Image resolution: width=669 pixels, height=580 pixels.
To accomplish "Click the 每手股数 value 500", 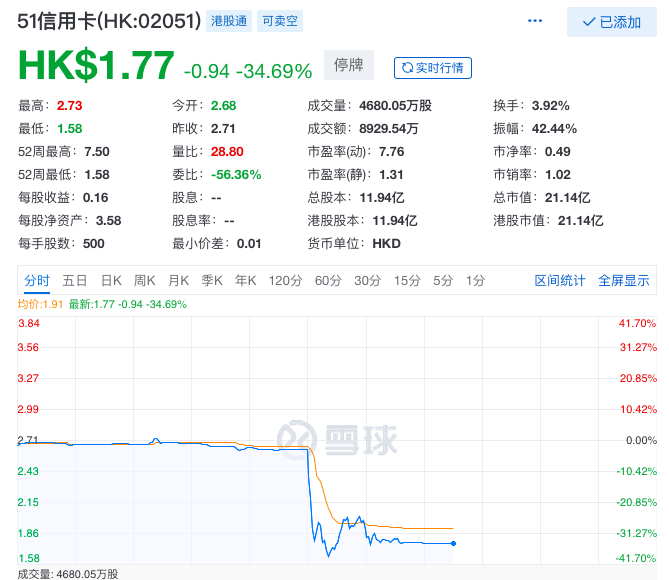I will pos(93,244).
